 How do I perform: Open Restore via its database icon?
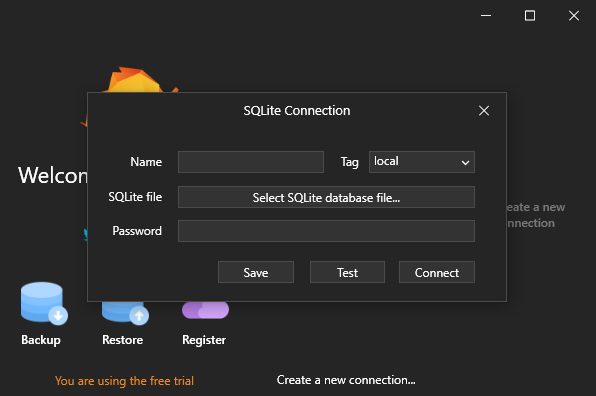tap(125, 313)
